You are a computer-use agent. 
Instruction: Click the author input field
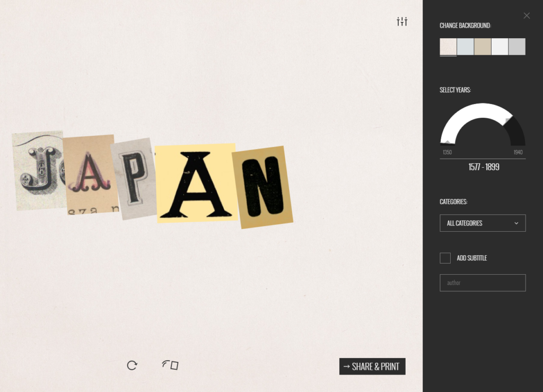483,283
